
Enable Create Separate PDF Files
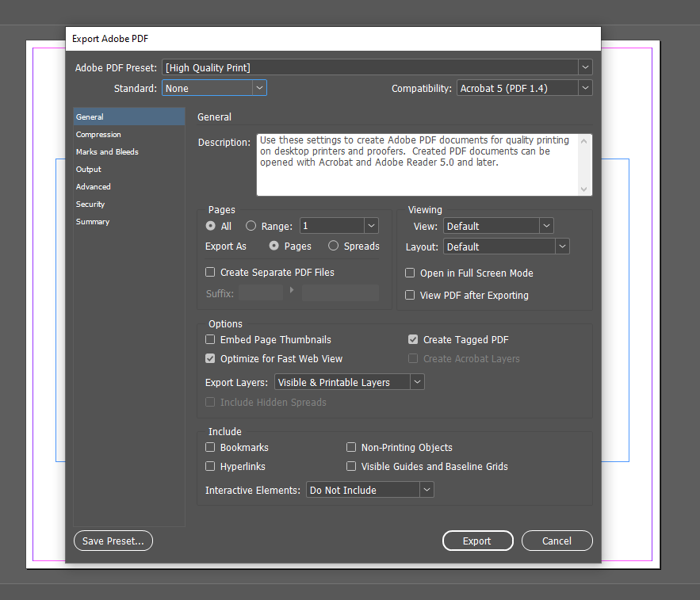pos(210,272)
